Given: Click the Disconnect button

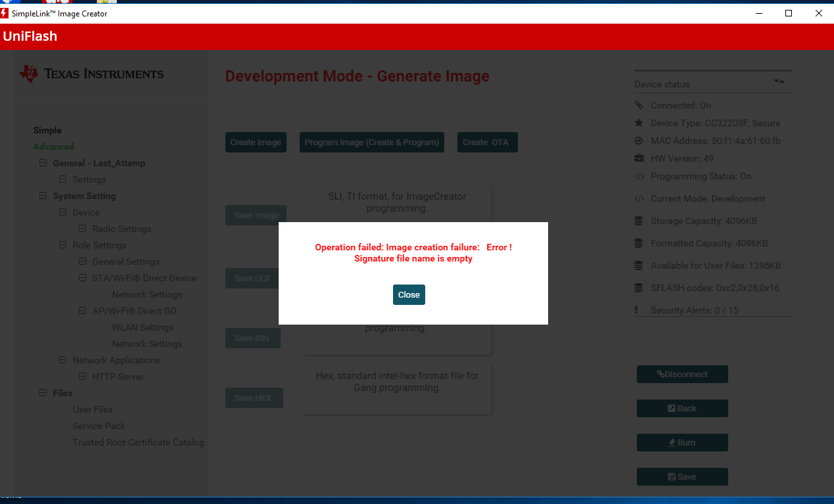Looking at the screenshot, I should [682, 374].
